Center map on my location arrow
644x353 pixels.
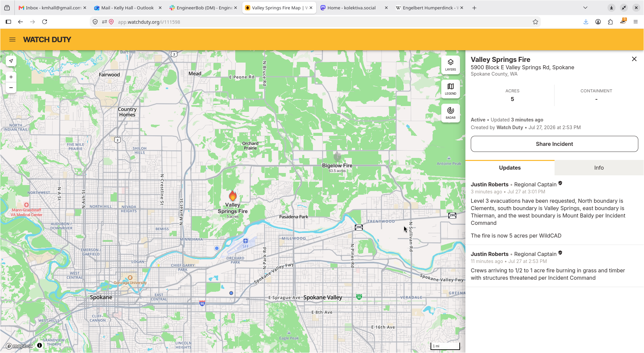pyautogui.click(x=11, y=61)
